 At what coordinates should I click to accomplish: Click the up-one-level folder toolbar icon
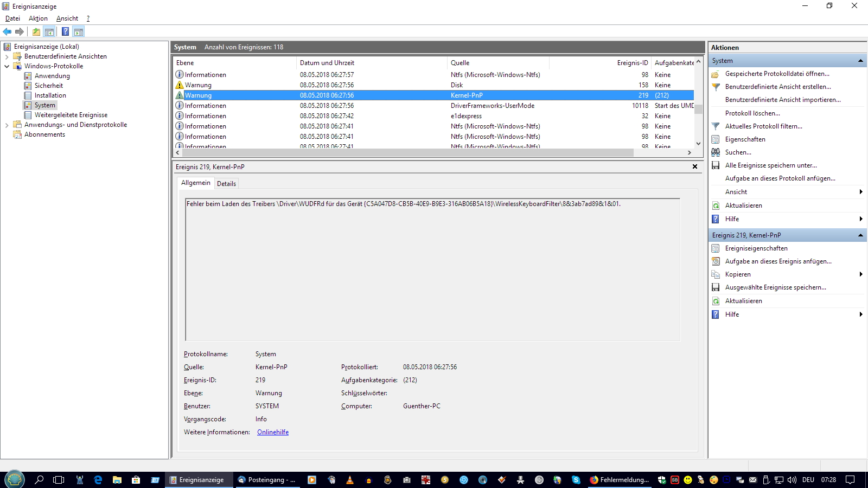click(36, 31)
